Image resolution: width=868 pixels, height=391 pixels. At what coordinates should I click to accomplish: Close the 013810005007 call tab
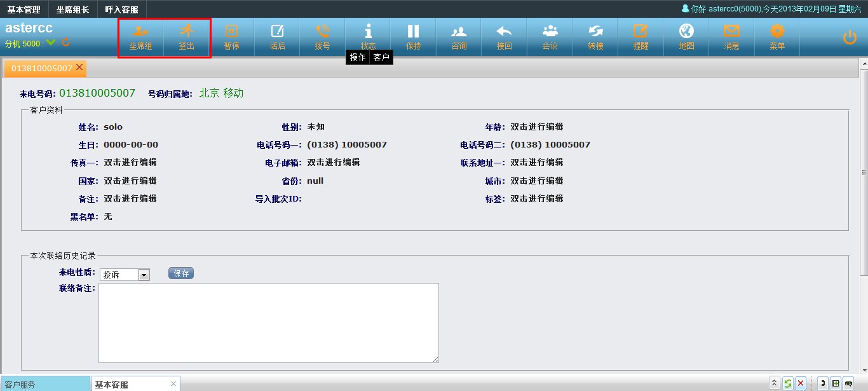click(79, 67)
